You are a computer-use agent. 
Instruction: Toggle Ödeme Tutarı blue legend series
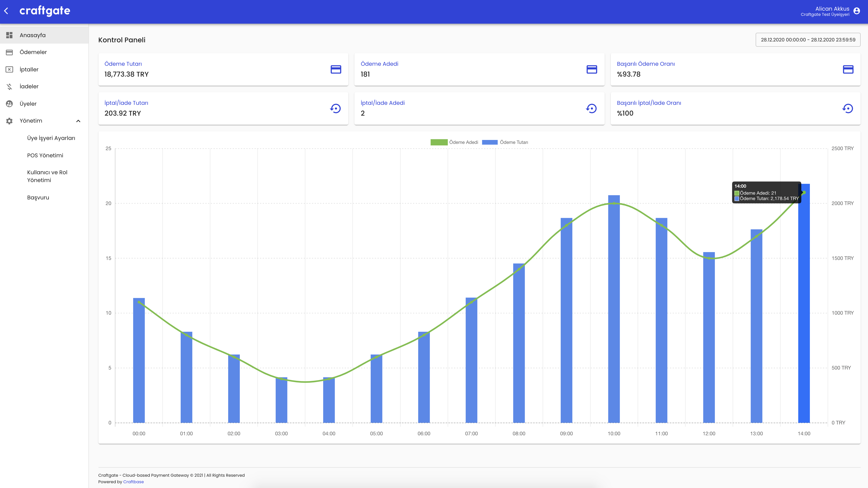(x=490, y=142)
